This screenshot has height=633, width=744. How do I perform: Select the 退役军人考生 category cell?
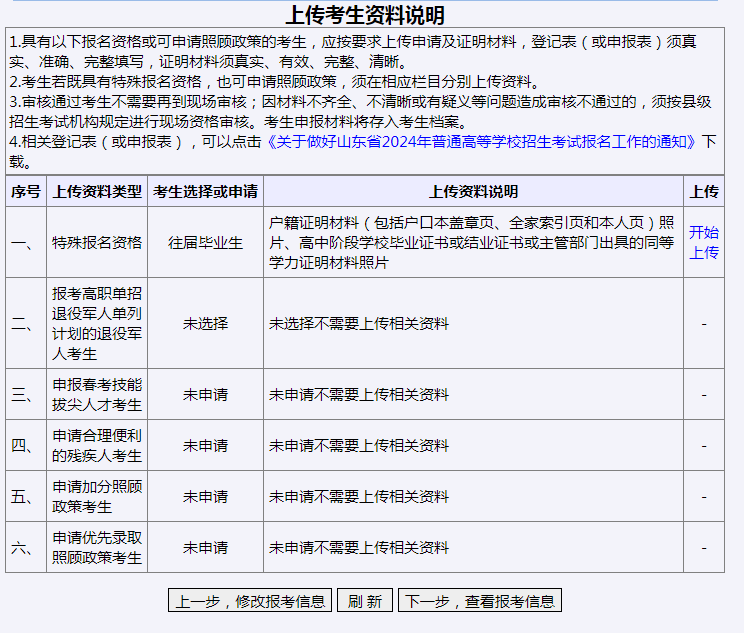tap(97, 323)
